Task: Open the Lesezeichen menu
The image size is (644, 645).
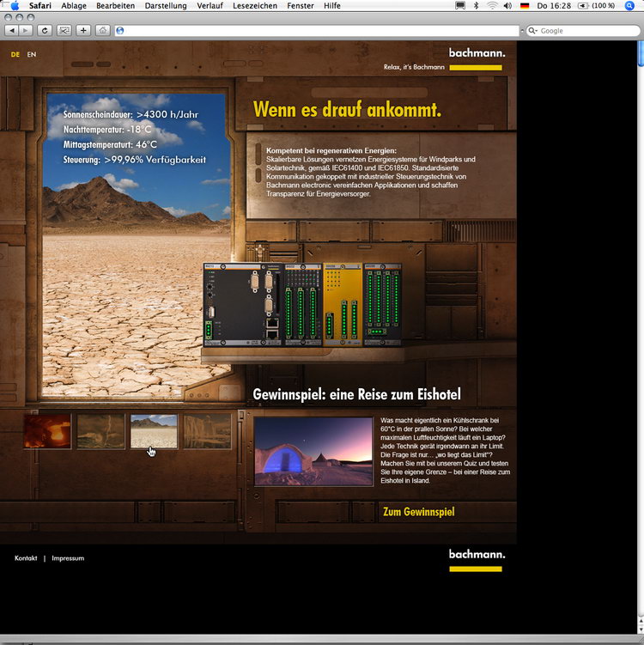Action: (253, 6)
